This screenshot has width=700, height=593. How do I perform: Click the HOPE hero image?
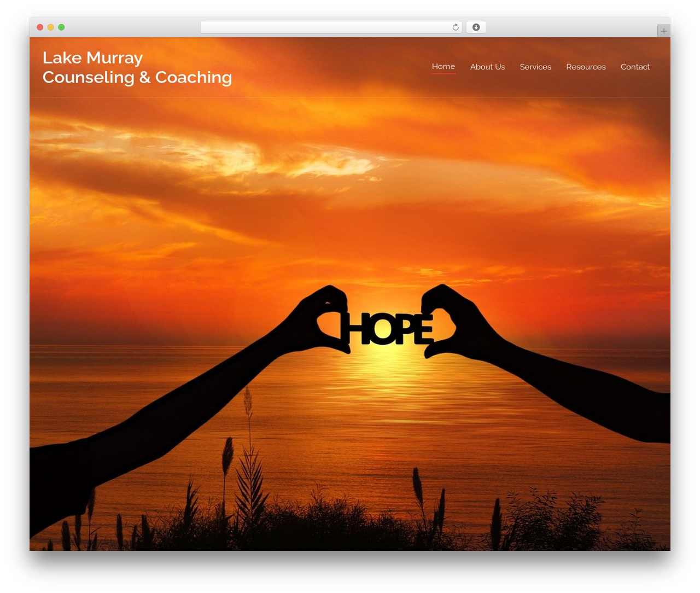(x=350, y=294)
